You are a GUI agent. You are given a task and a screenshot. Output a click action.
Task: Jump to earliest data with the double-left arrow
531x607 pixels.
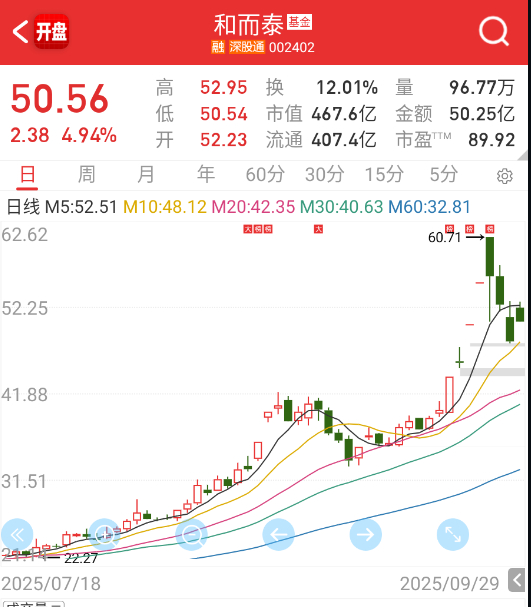(17, 535)
